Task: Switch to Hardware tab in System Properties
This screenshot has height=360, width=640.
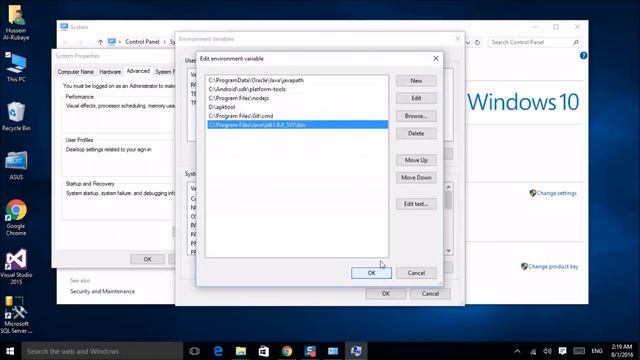Action: 110,72
